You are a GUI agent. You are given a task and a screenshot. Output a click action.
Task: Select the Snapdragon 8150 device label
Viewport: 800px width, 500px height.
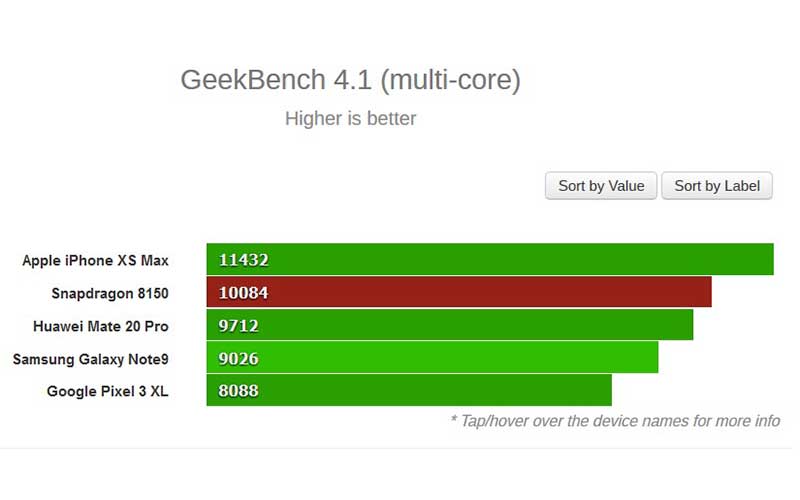[110, 293]
